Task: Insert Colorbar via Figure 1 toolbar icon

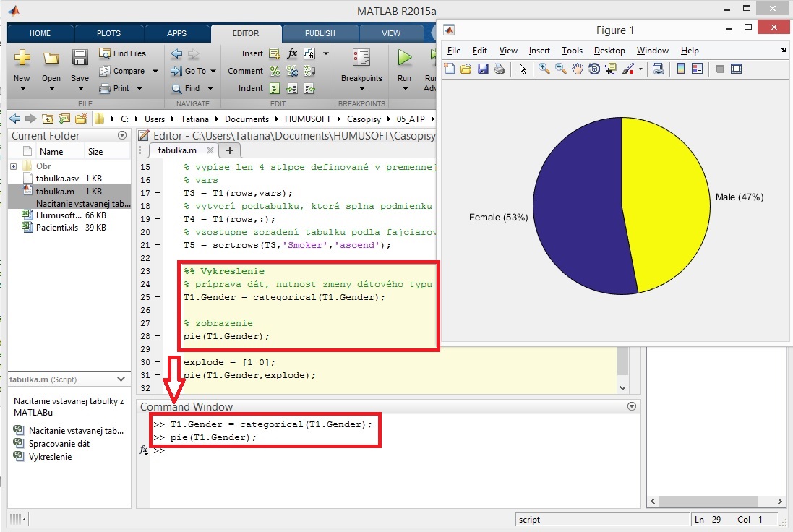Action: pos(681,69)
